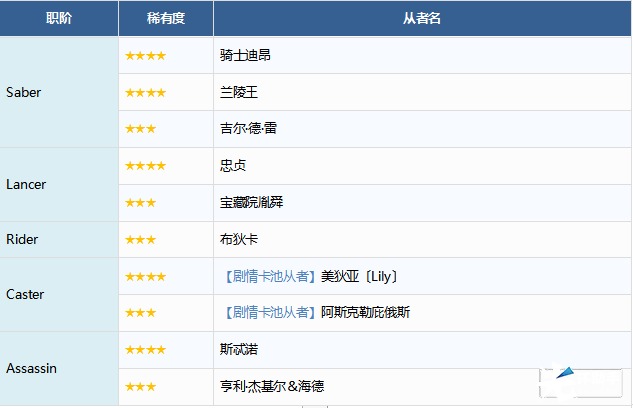Click the blue arrow watermark icon
The height and width of the screenshot is (408, 633).
pyautogui.click(x=566, y=374)
